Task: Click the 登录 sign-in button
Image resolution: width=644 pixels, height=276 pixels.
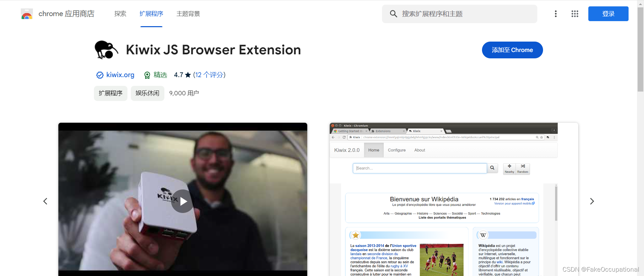Action: click(x=608, y=14)
